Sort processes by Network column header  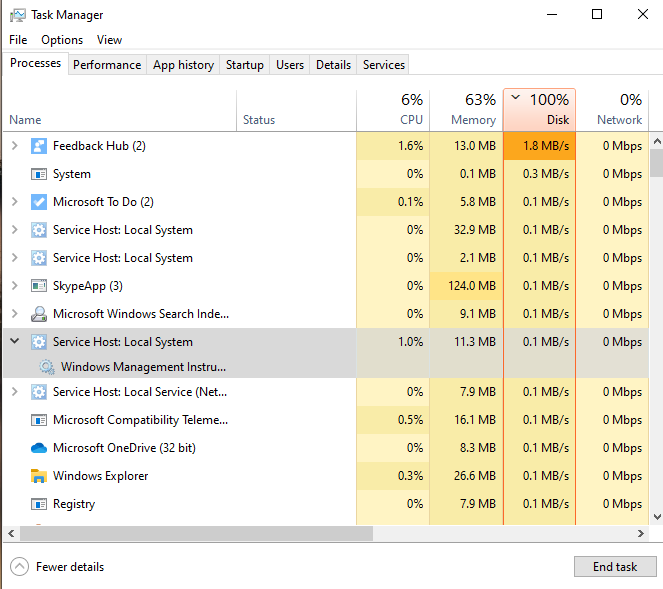612,110
